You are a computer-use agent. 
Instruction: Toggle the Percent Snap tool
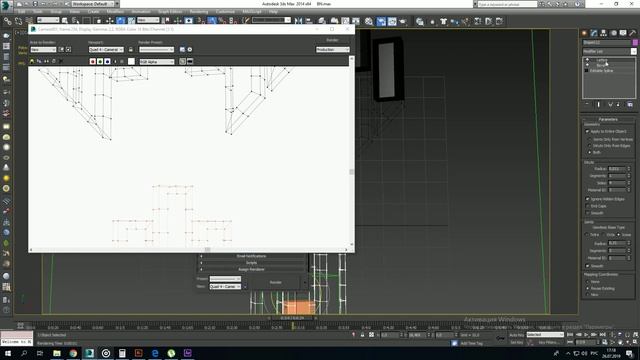(222, 21)
